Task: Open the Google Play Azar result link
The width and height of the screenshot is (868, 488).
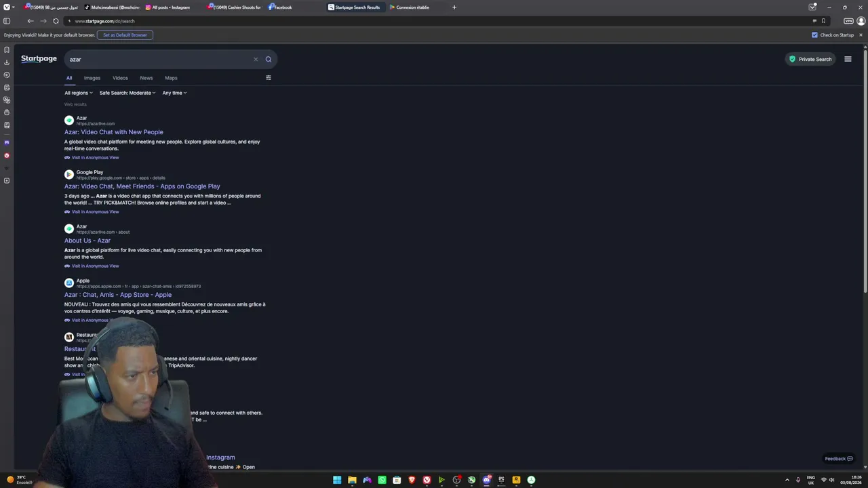Action: coord(142,186)
